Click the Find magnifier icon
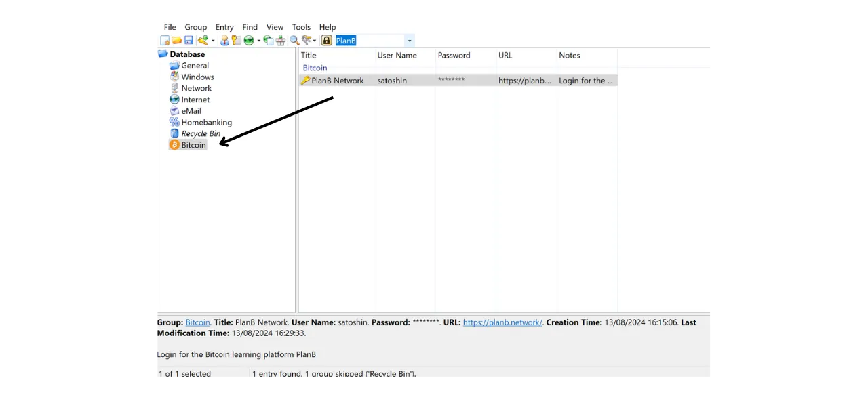This screenshot has width=868, height=397. 294,41
